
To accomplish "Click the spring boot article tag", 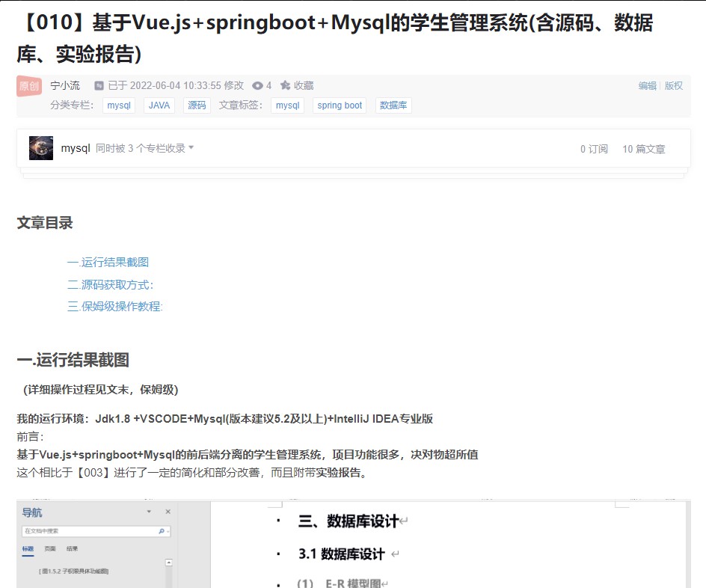I will click(x=340, y=105).
